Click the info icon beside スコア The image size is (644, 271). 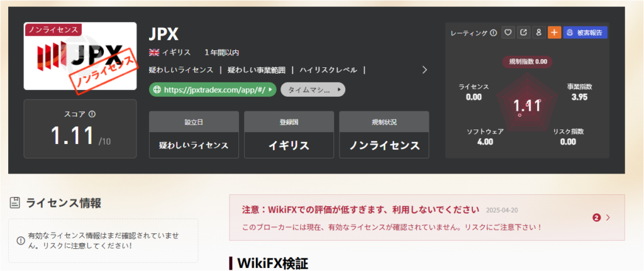click(x=92, y=114)
